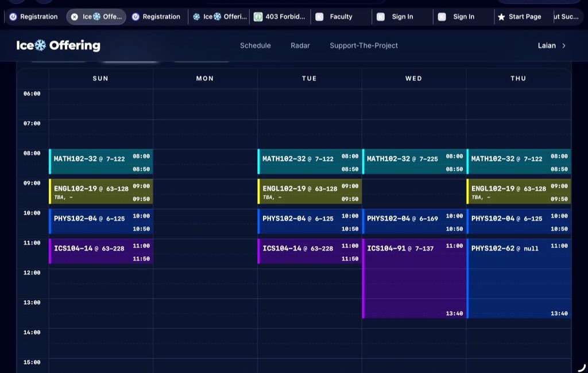Select Tuesday ENGL102-19 class block
The height and width of the screenshot is (373, 588).
tap(310, 192)
